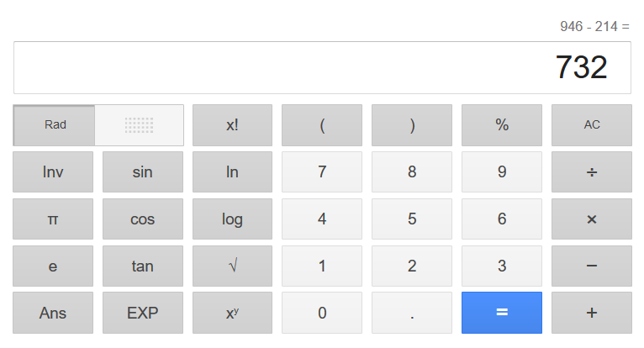The height and width of the screenshot is (348, 644).
Task: Click the x to the power y key
Action: (x=232, y=314)
